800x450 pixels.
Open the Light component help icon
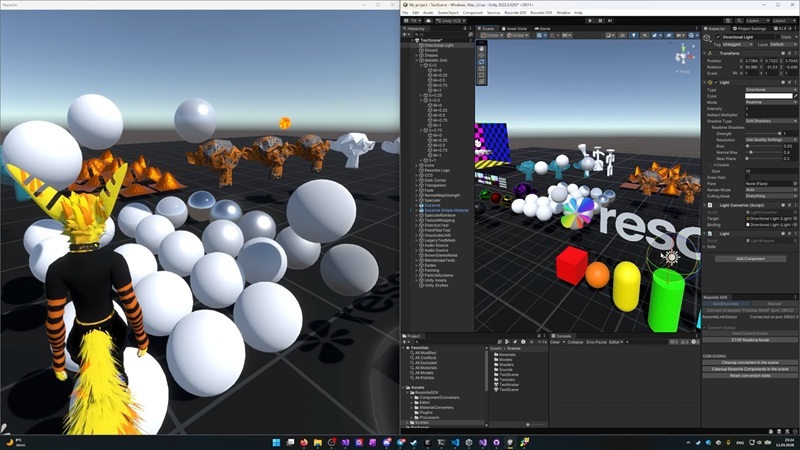783,82
